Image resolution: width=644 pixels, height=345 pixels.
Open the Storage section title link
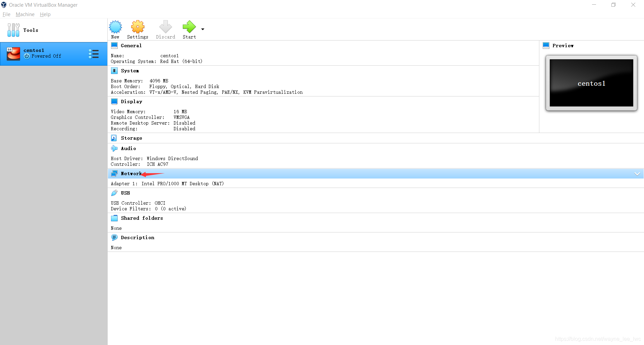[x=131, y=138]
